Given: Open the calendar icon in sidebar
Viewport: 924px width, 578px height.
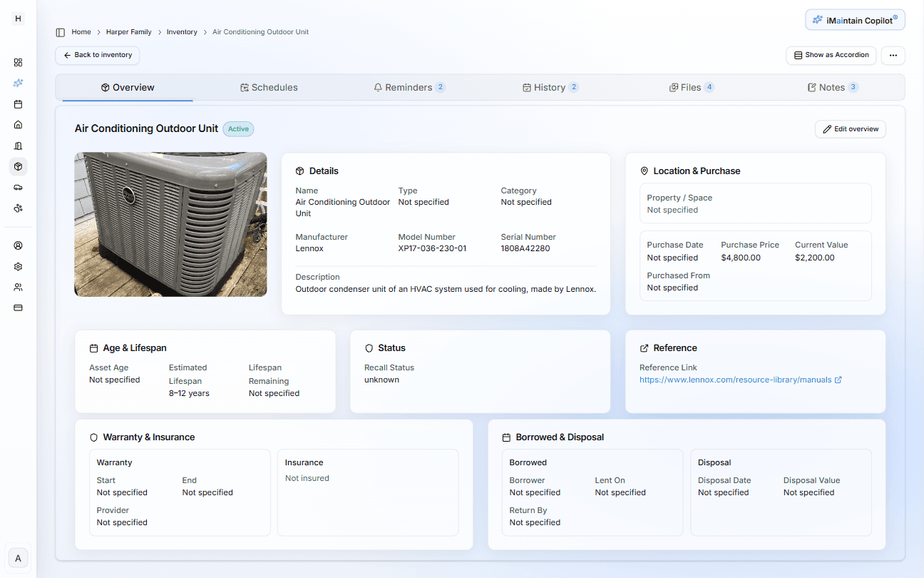Looking at the screenshot, I should [18, 104].
